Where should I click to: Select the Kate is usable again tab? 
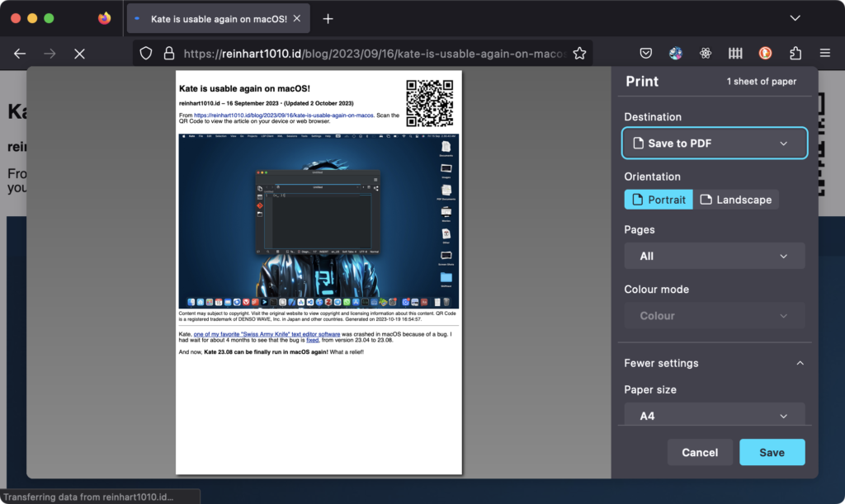coord(218,18)
